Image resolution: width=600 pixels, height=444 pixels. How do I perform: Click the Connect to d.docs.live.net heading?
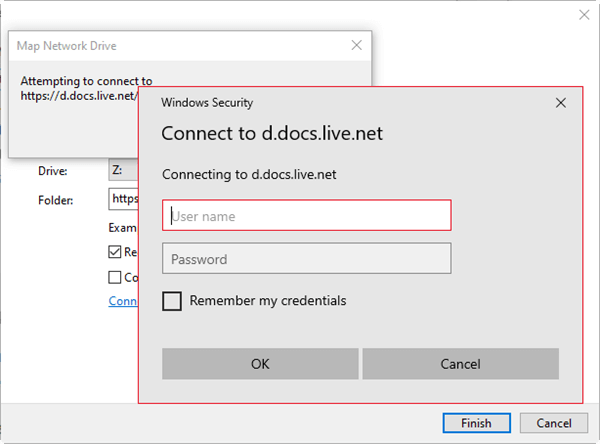272,134
